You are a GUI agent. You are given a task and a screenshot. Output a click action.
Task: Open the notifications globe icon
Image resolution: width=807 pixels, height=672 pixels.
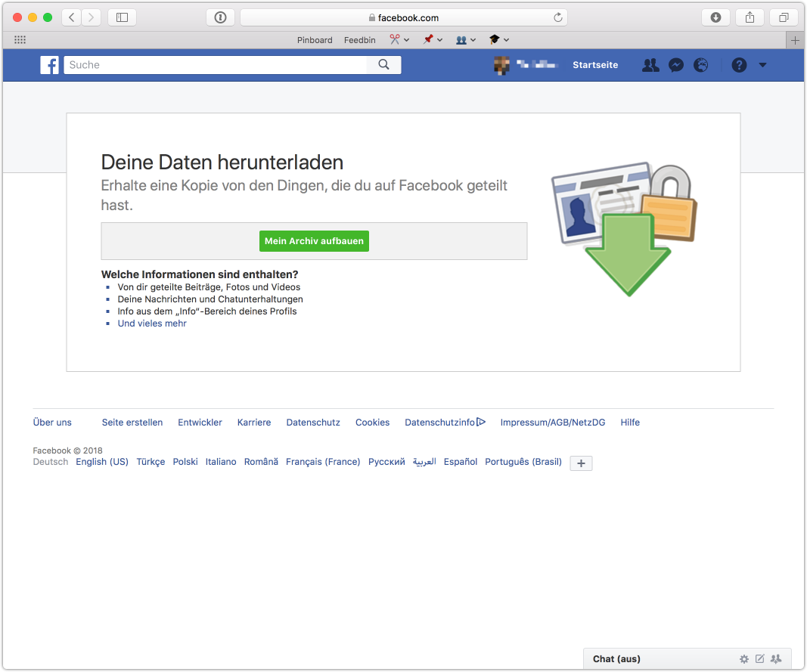pos(701,65)
